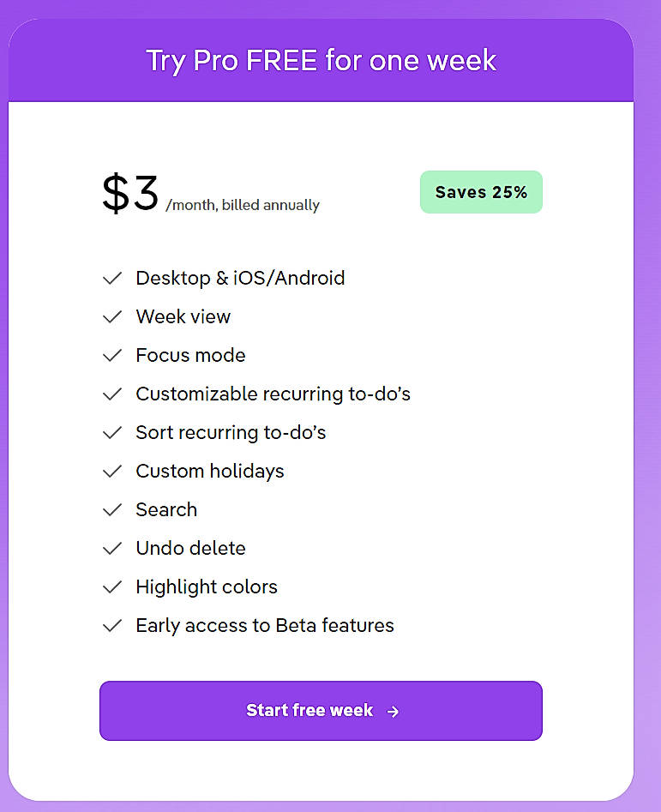Screen dimensions: 661x812
Task: Select the Early access to Beta features entry
Action: click(x=264, y=625)
